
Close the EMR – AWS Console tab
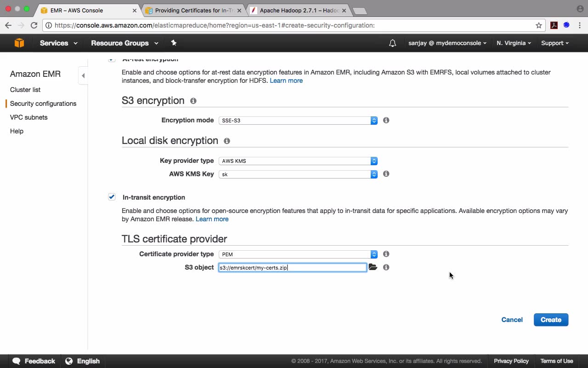[135, 10]
